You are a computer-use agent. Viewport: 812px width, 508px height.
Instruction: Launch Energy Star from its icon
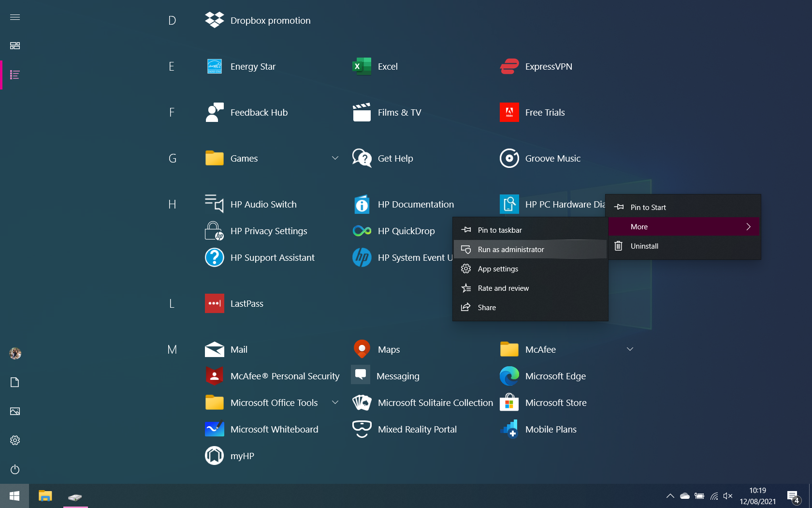214,66
